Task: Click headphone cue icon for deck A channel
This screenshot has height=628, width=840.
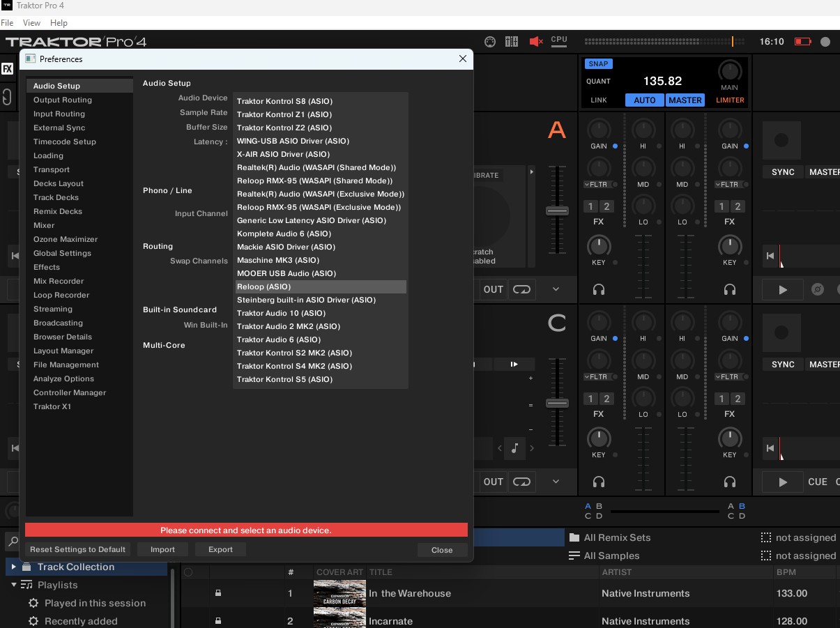Action: [599, 289]
